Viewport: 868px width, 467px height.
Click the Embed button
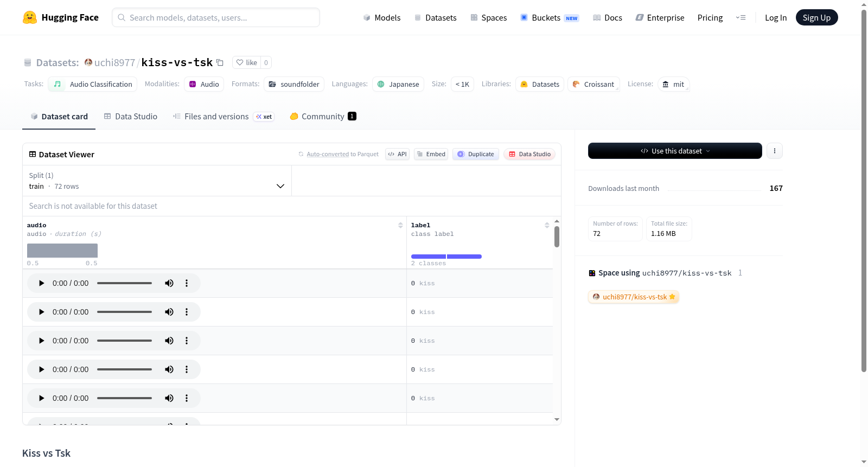point(431,154)
